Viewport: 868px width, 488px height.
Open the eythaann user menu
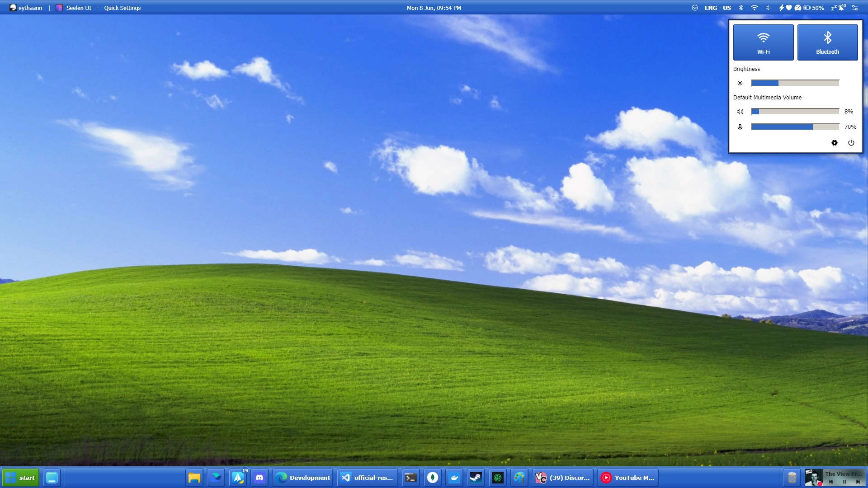point(26,8)
